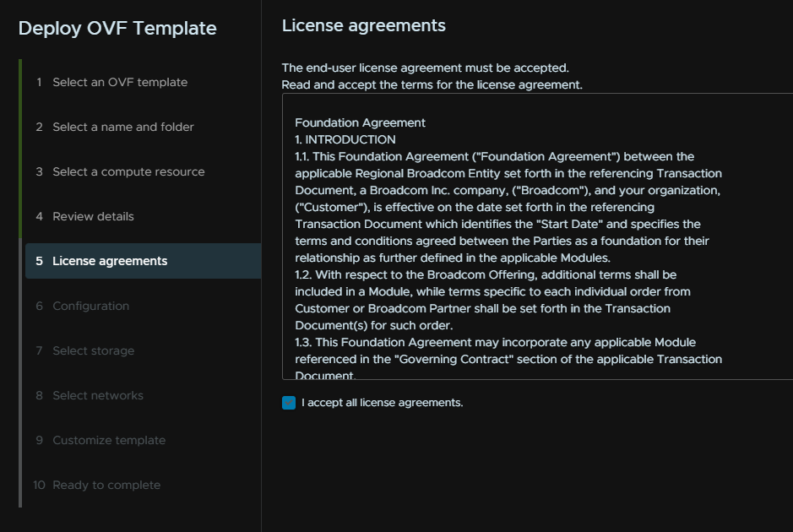Click the License agreements page heading
This screenshot has height=532, width=793.
364,25
